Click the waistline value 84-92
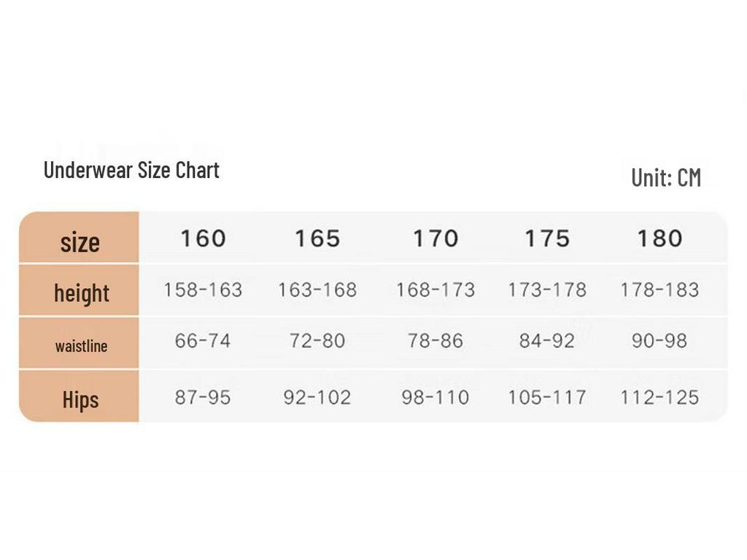The height and width of the screenshot is (560, 747). 547,341
